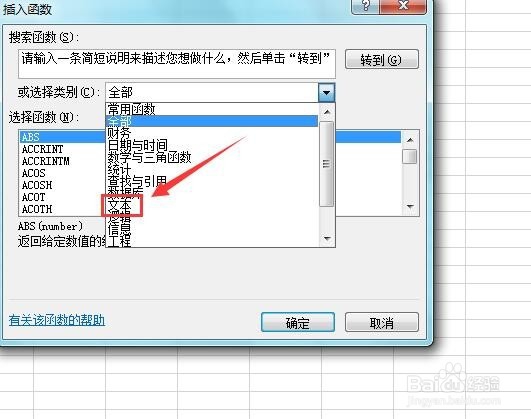Click function list scrollbar up arrow
This screenshot has width=531, height=419.
410,139
